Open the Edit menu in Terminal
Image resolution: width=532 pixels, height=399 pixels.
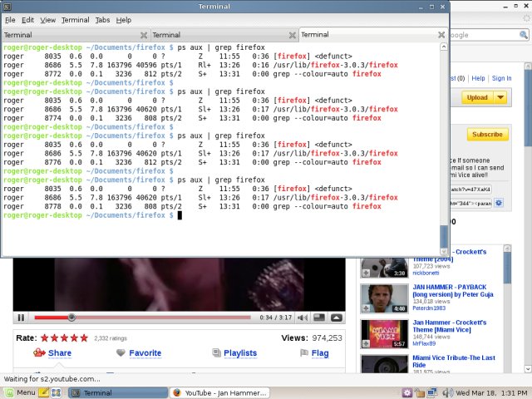[27, 20]
